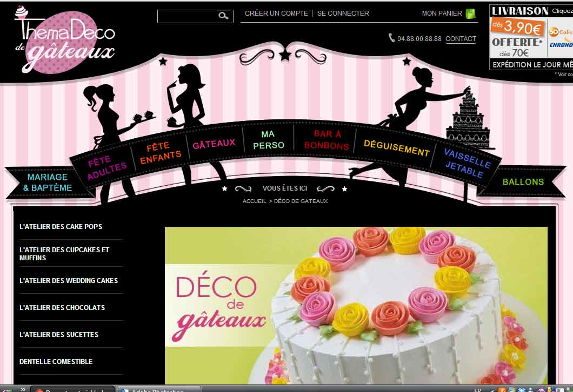Open the Bar à Bonbons category
The width and height of the screenshot is (573, 392).
[327, 140]
